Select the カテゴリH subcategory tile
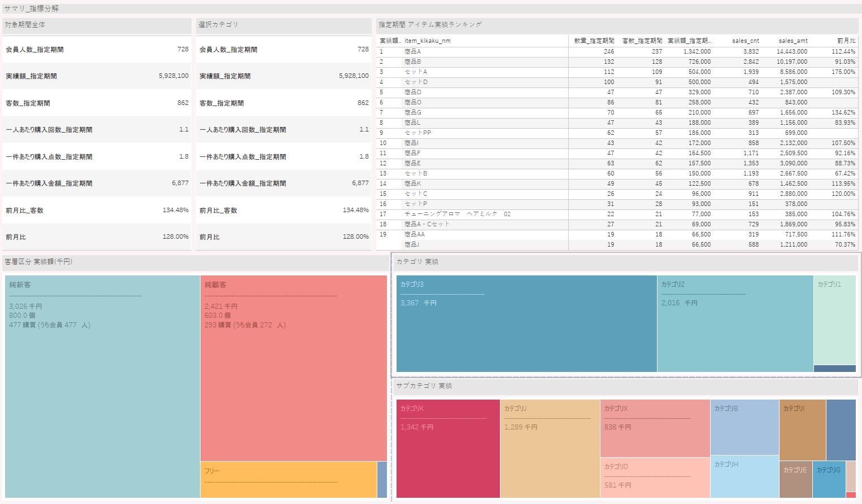Viewport: 862px width, 504px height. [x=745, y=477]
